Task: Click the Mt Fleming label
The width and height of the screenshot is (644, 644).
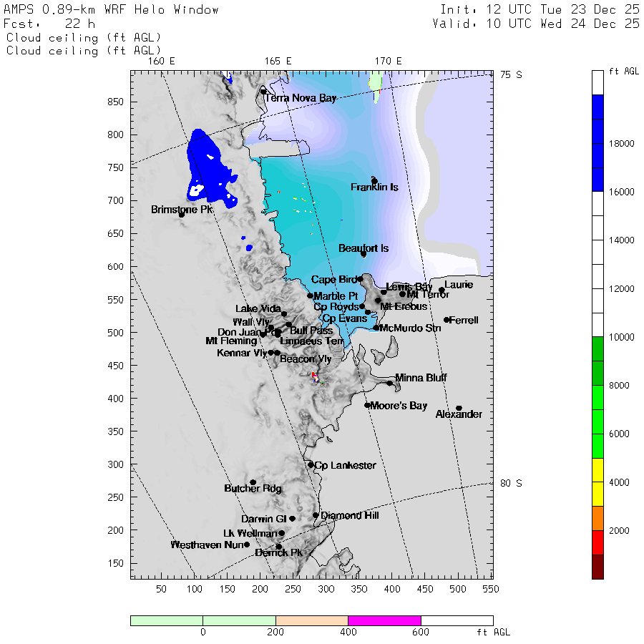Action: tap(231, 341)
